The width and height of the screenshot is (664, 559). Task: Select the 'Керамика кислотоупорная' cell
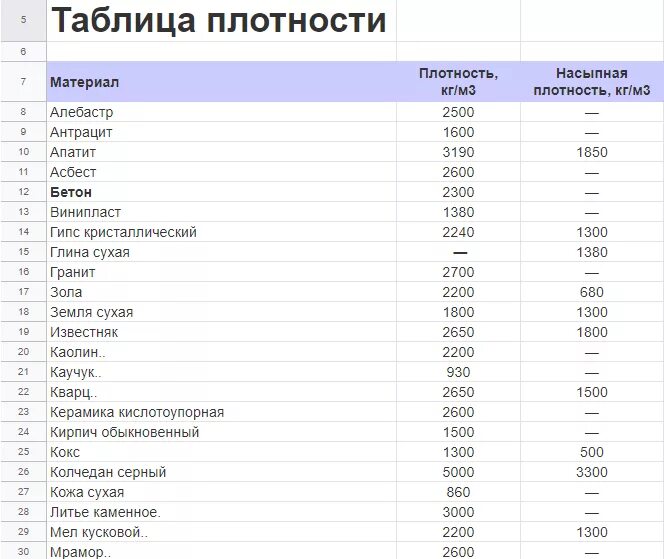221,412
